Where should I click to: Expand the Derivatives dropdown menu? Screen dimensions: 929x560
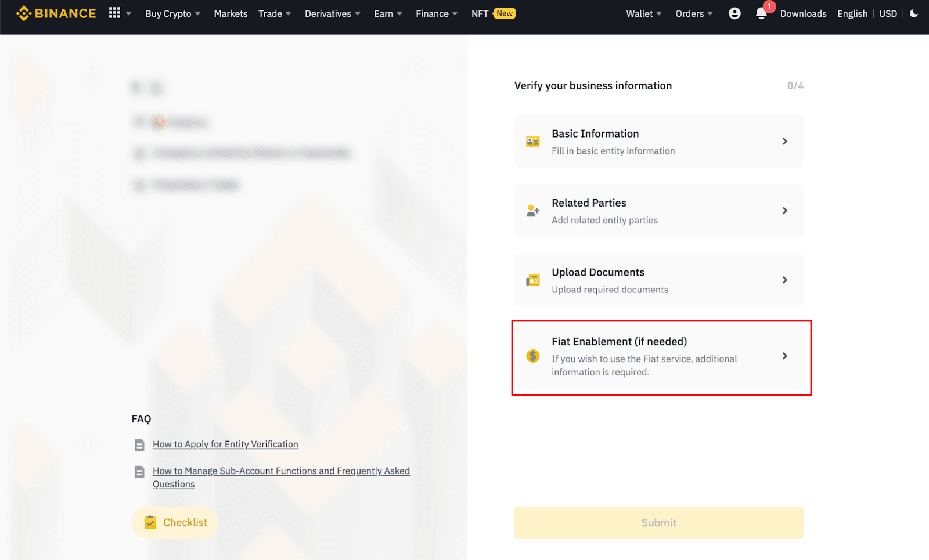pos(333,13)
